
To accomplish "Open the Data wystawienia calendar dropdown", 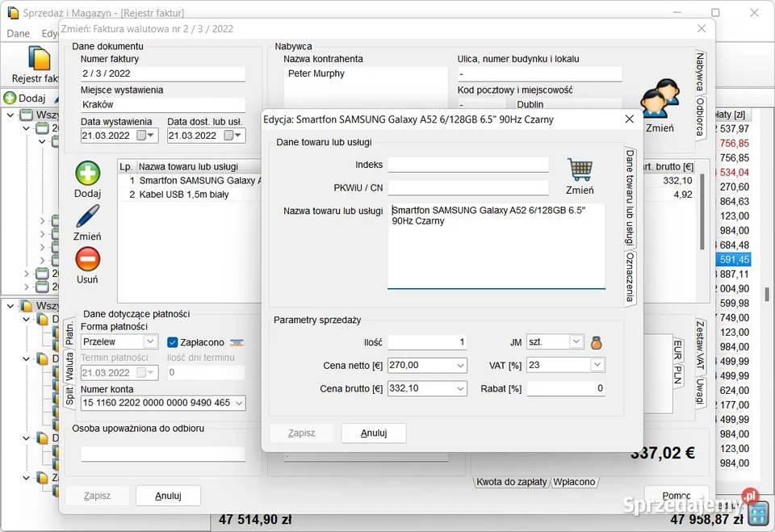I will pos(151,136).
